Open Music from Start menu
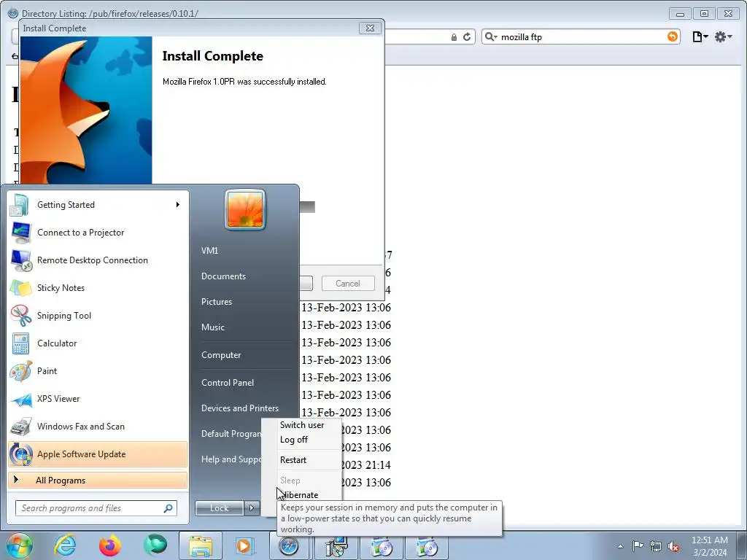747x560 pixels. click(212, 327)
